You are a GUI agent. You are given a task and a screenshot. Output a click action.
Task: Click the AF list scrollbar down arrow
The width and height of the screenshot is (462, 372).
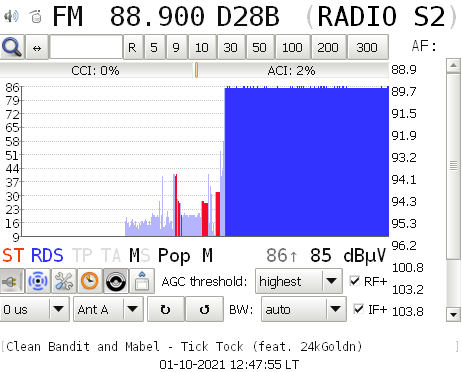(x=453, y=314)
